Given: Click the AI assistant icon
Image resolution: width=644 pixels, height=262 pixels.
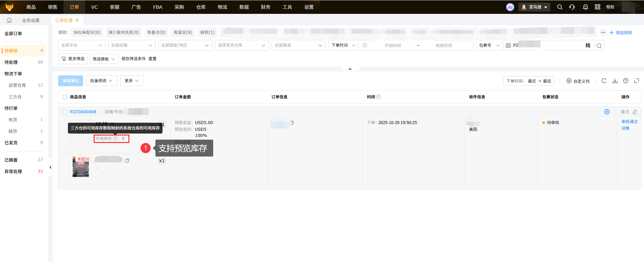Looking at the screenshot, I should pos(510,7).
